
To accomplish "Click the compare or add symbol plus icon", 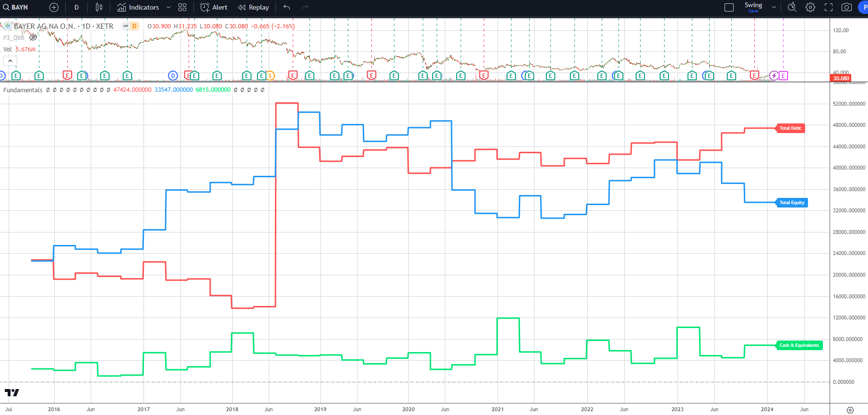I will (x=54, y=7).
